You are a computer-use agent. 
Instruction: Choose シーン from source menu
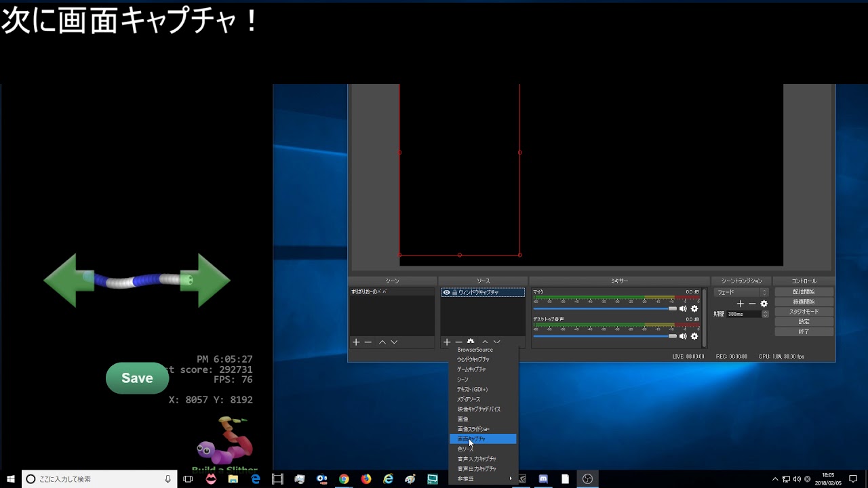point(484,380)
